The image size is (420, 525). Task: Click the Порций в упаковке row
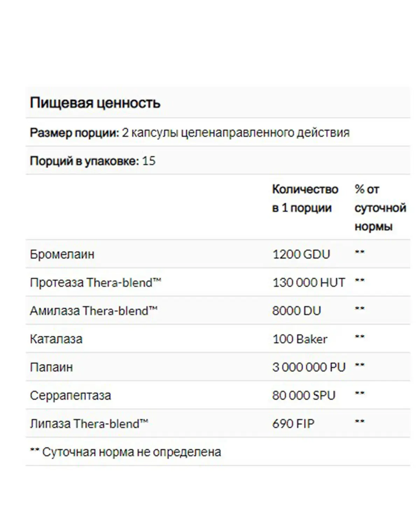pyautogui.click(x=218, y=161)
